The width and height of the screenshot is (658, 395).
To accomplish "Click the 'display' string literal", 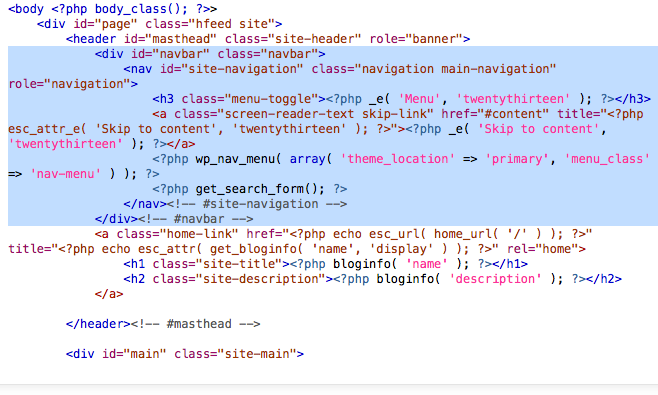I will click(x=401, y=250).
